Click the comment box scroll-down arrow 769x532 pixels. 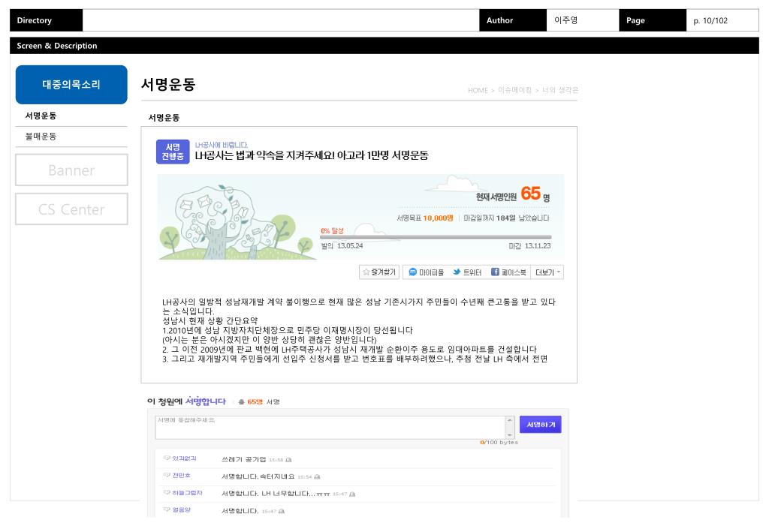[x=510, y=435]
